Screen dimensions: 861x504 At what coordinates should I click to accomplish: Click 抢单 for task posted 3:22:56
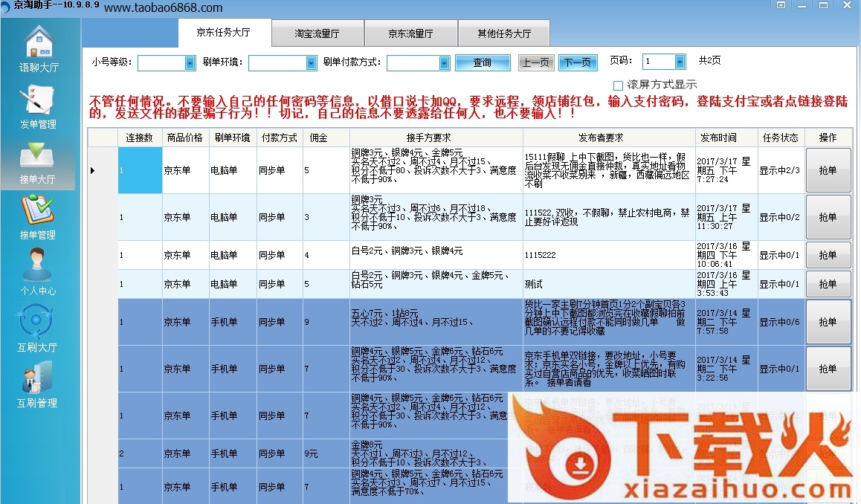tap(828, 369)
